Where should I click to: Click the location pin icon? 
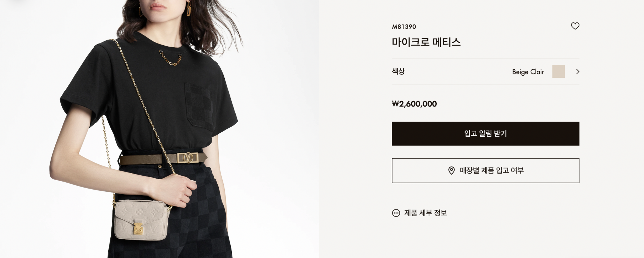point(451,171)
